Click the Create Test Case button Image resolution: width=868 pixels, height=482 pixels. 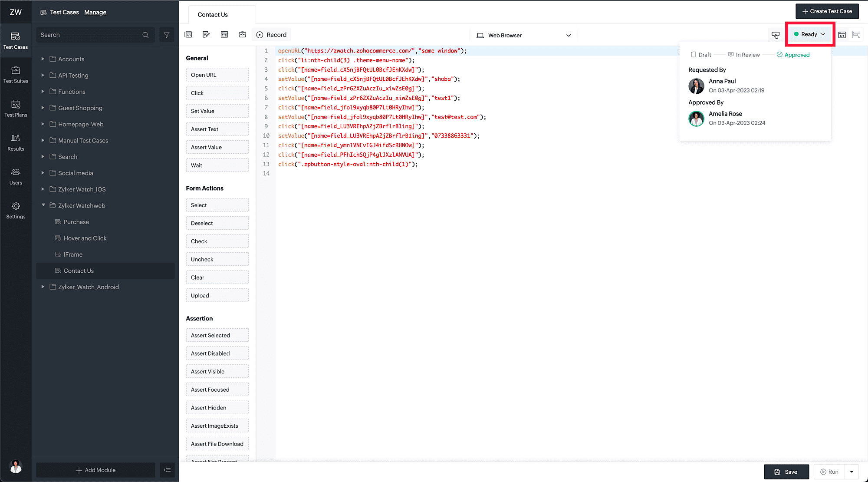point(827,11)
